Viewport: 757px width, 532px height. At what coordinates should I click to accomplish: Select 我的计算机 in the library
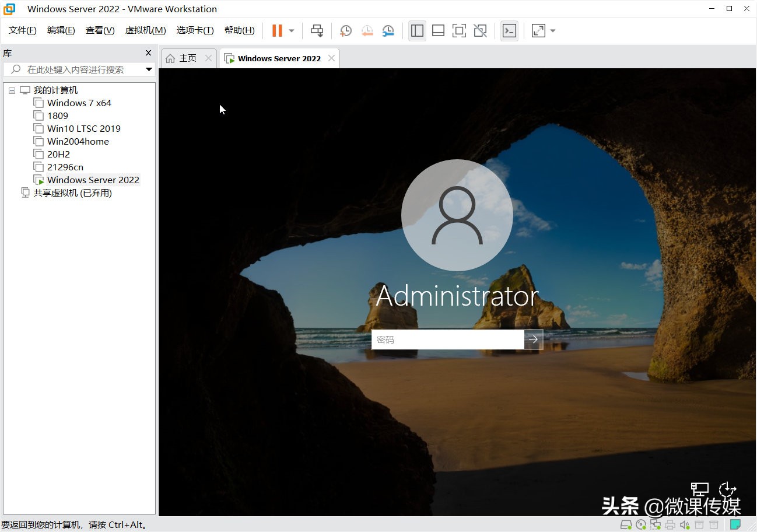(x=55, y=90)
